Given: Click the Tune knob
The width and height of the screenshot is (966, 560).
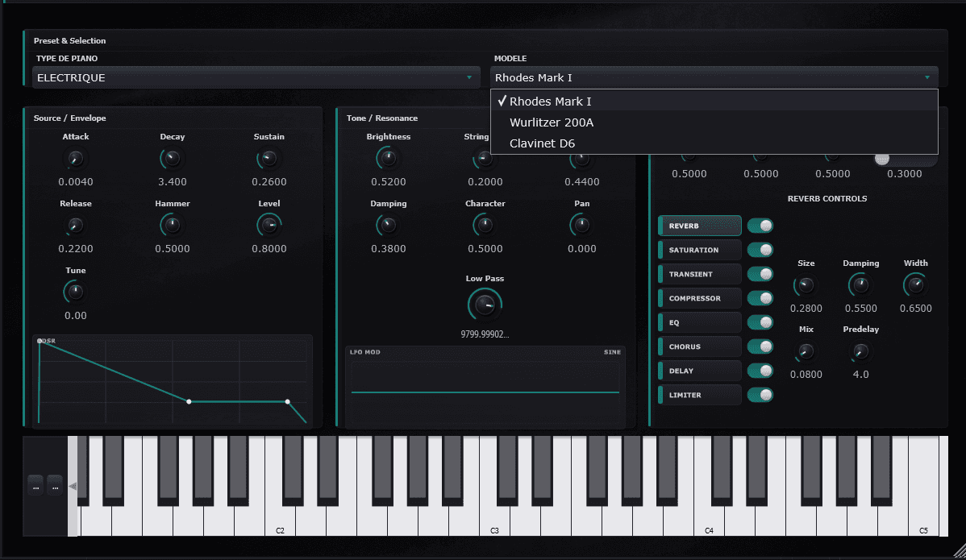Looking at the screenshot, I should [x=75, y=292].
